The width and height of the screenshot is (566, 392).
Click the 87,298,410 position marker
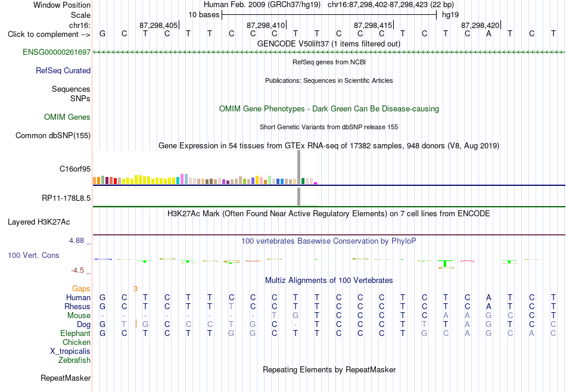266,25
